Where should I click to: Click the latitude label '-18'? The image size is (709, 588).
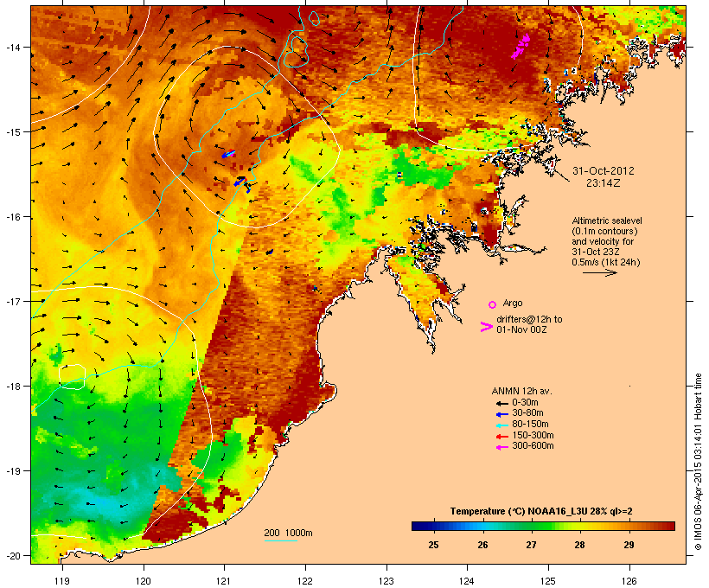coord(12,387)
